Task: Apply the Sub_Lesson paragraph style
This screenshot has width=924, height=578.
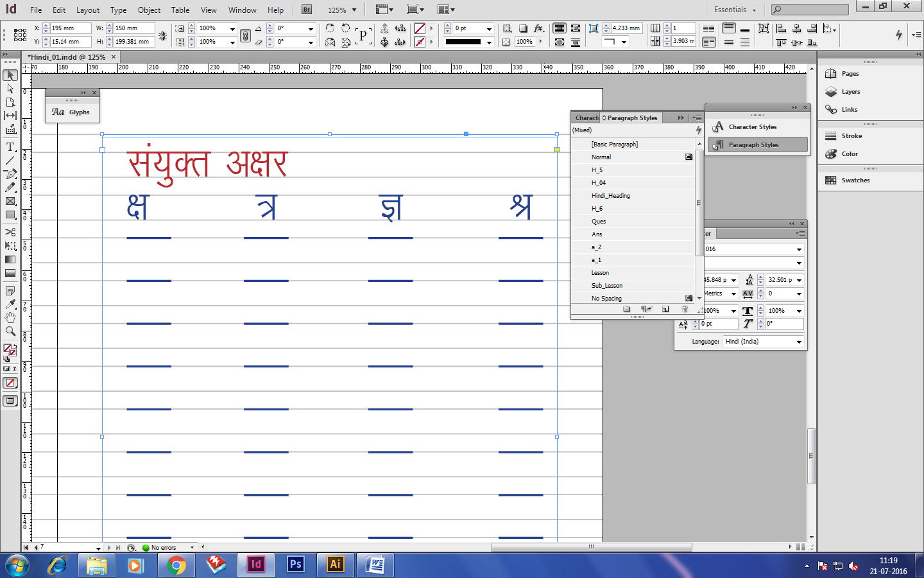Action: click(633, 286)
